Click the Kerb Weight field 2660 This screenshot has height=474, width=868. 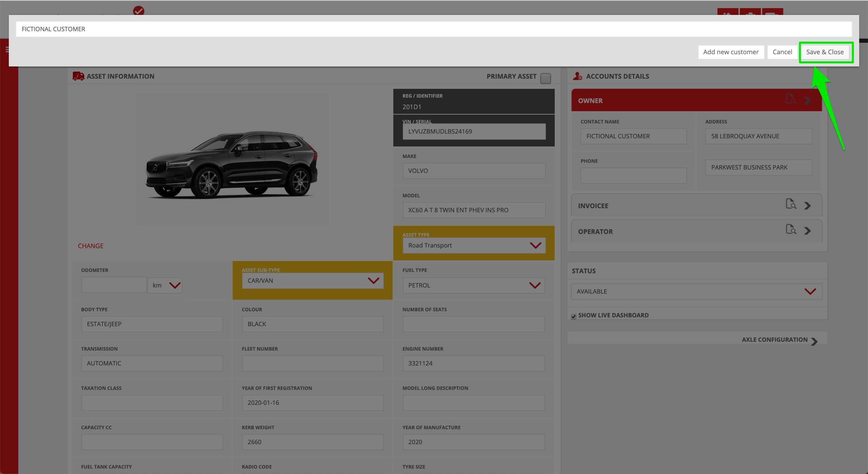(x=313, y=442)
